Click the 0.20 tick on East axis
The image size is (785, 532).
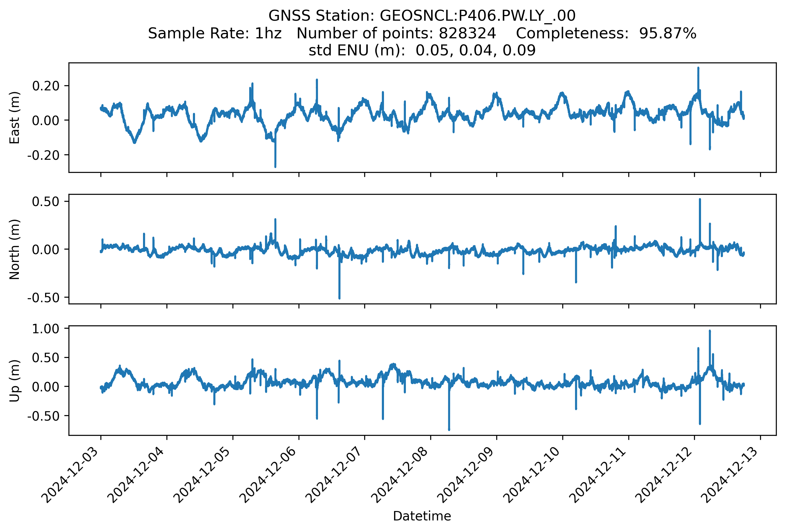click(x=46, y=86)
